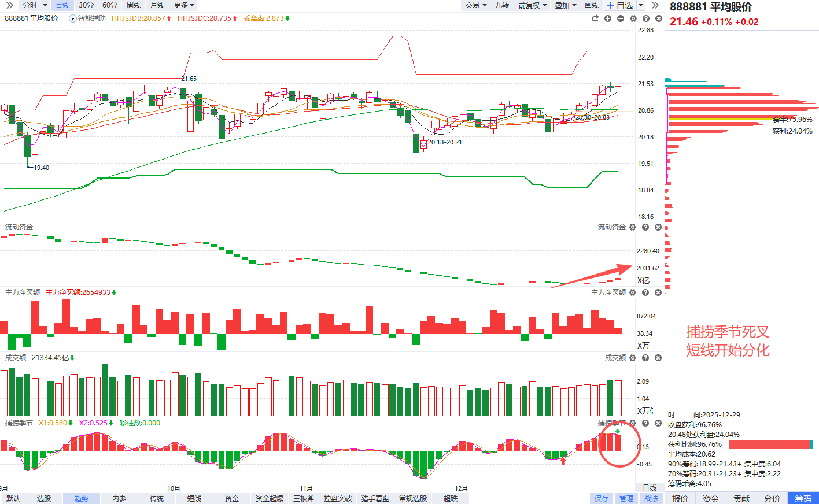Open 流动资金 panel settings gear

(633, 227)
